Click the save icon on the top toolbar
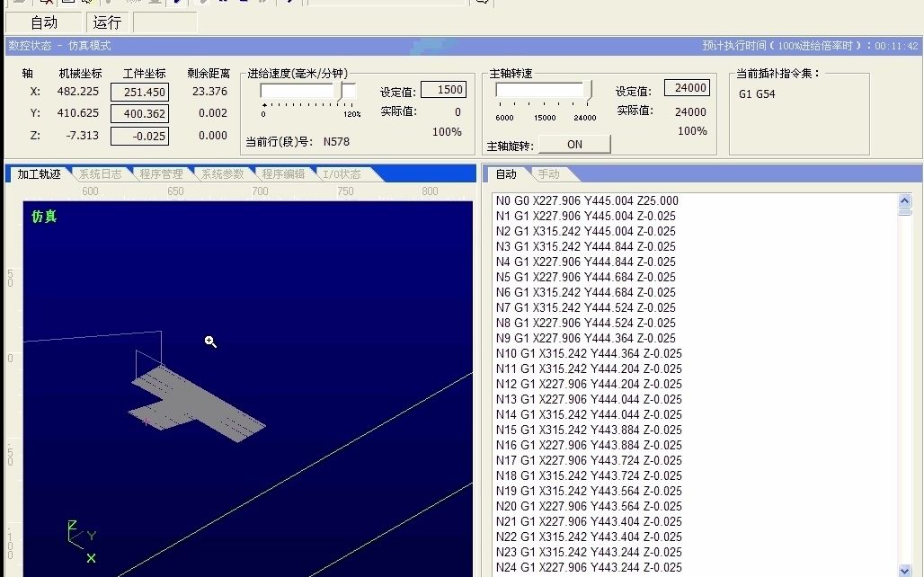This screenshot has height=577, width=924. [x=67, y=4]
